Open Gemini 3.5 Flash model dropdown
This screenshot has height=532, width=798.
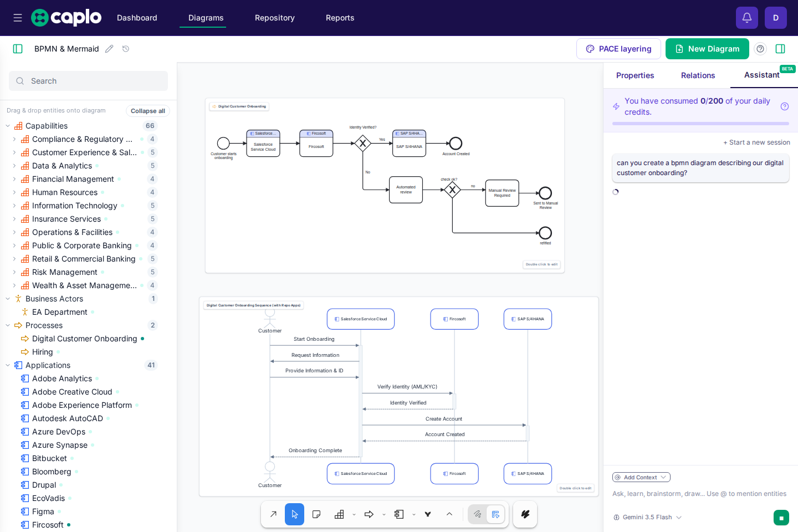pyautogui.click(x=647, y=517)
